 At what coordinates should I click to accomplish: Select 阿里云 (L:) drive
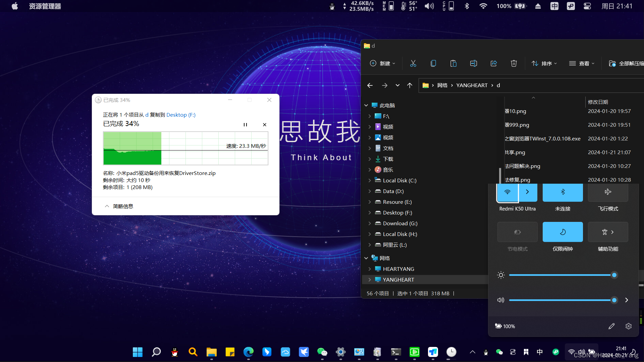point(395,245)
